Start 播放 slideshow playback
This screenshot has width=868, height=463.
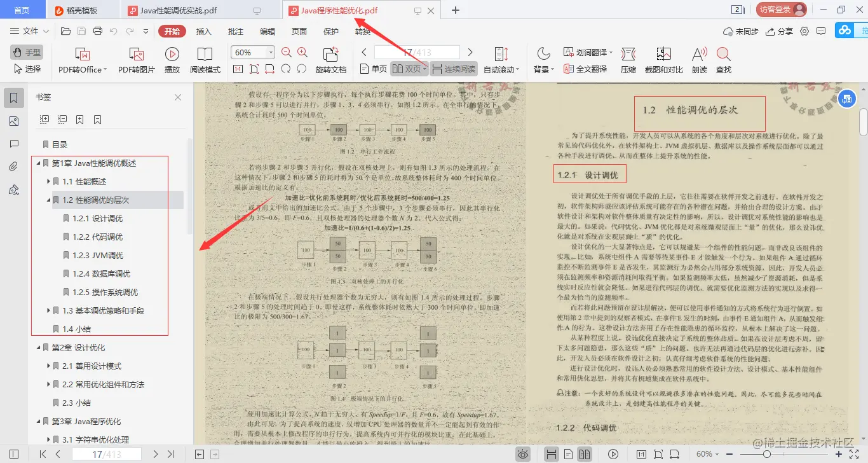point(171,60)
